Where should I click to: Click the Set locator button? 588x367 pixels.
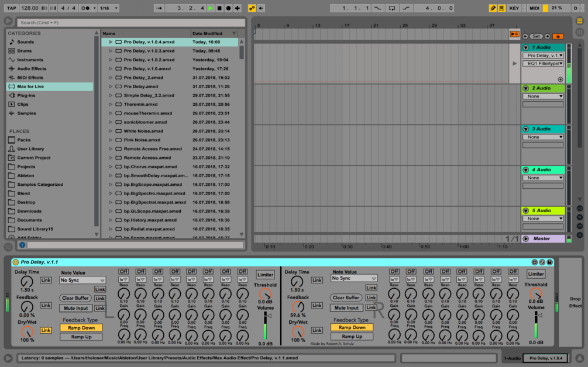537,36
